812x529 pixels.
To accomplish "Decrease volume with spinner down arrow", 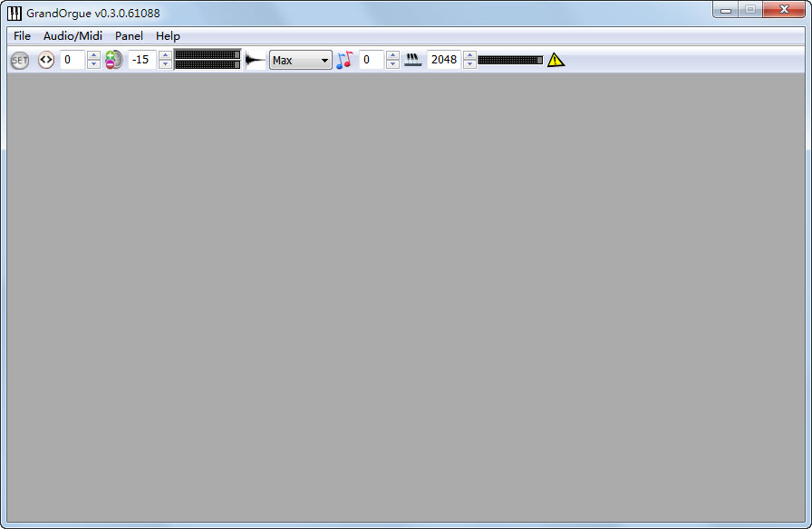I will (165, 64).
